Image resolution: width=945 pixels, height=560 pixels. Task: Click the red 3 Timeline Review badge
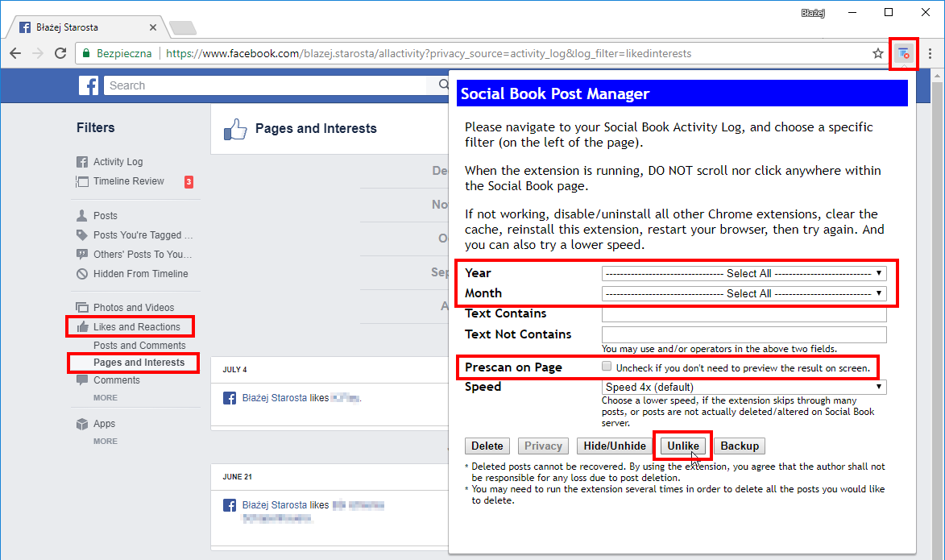coord(189,181)
